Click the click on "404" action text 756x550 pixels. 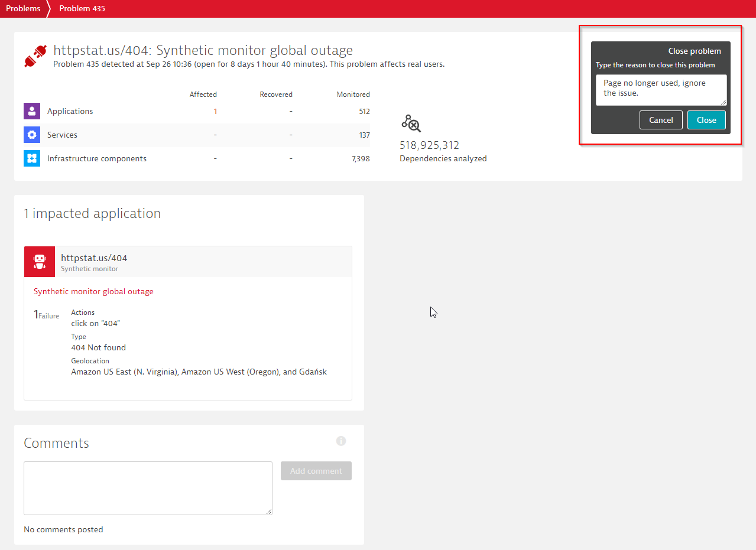point(96,323)
